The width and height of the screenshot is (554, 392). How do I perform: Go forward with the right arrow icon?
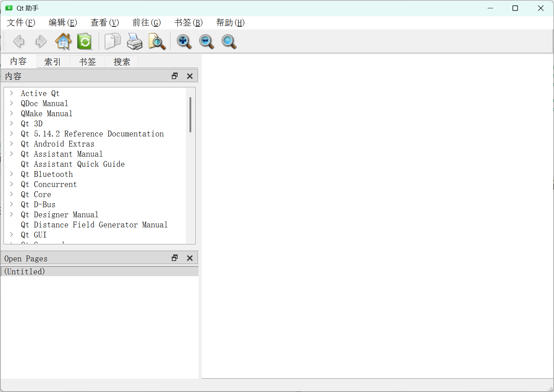[41, 42]
